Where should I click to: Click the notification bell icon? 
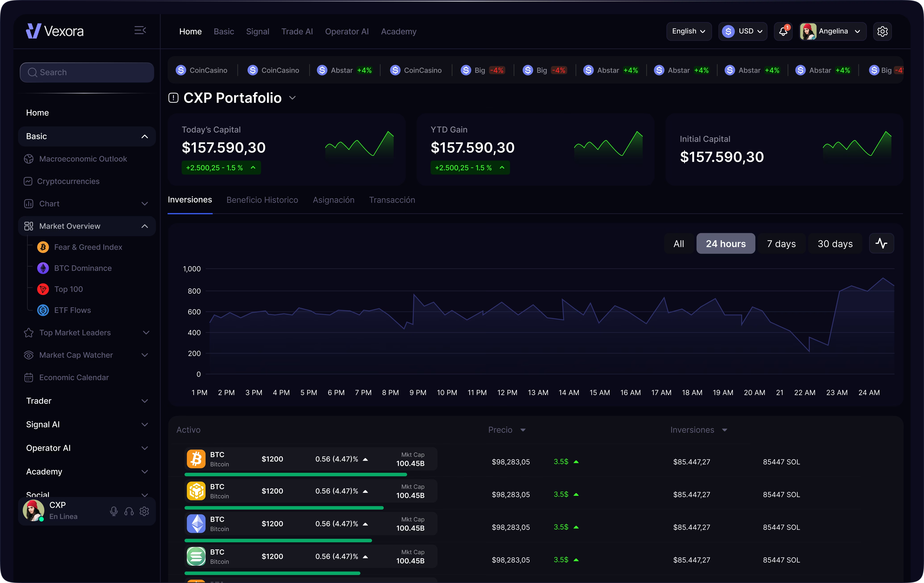783,31
